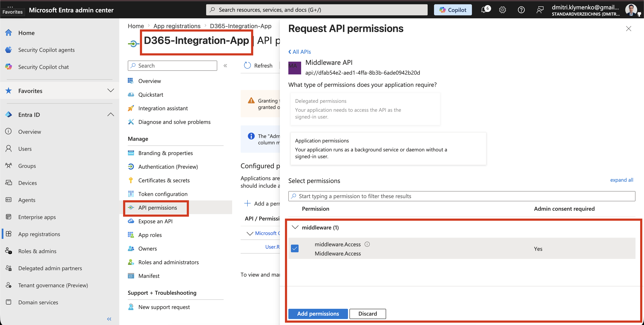Open Manifest menu item
The image size is (644, 325).
(149, 276)
